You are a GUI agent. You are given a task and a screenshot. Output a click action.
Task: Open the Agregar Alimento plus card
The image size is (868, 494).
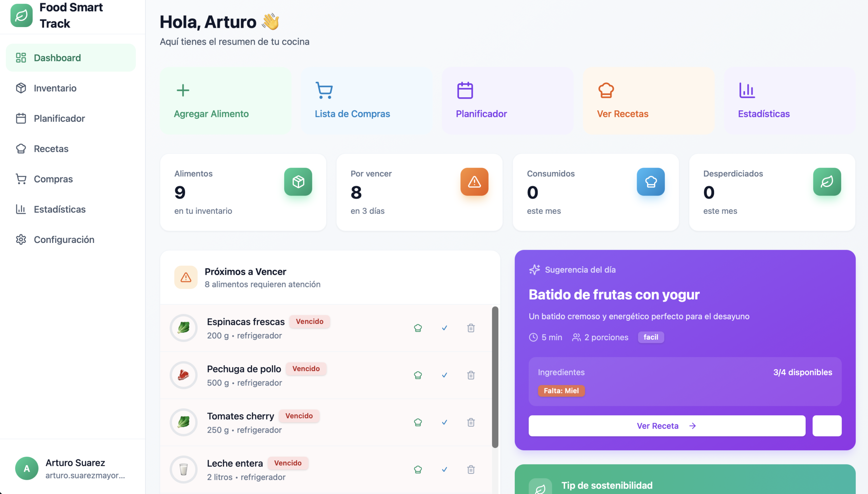(x=225, y=100)
